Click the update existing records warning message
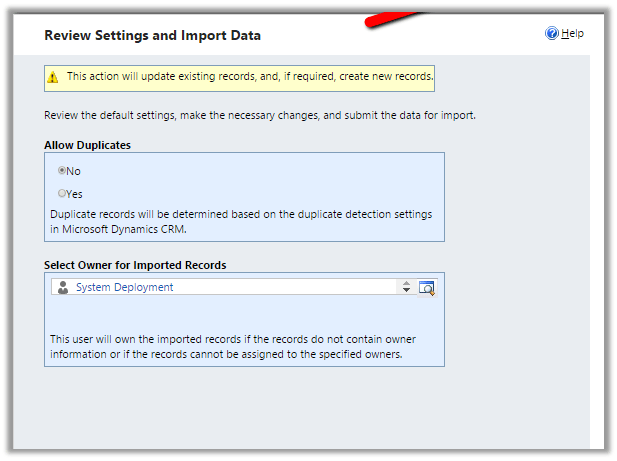Viewport: 617px width, 461px height. [x=250, y=76]
